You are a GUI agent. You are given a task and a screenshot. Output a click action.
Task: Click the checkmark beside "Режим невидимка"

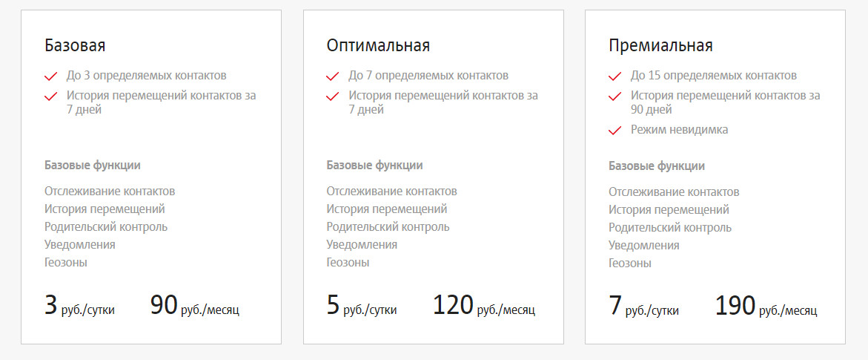(x=615, y=131)
